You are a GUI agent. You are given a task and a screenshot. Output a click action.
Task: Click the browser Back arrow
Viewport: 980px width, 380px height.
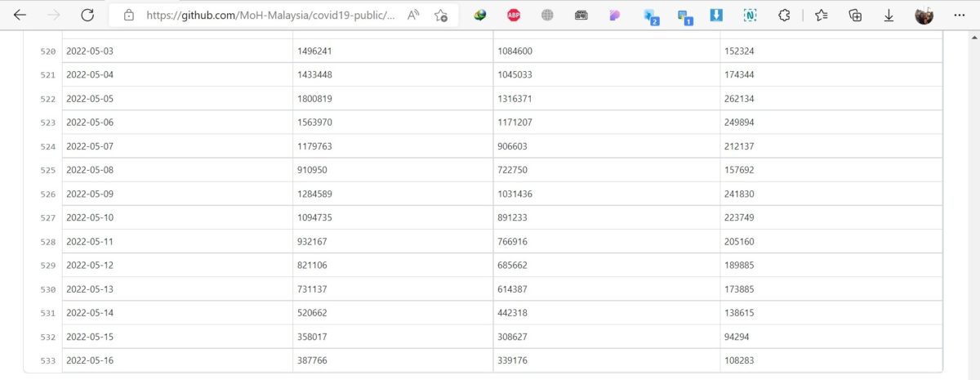click(20, 15)
